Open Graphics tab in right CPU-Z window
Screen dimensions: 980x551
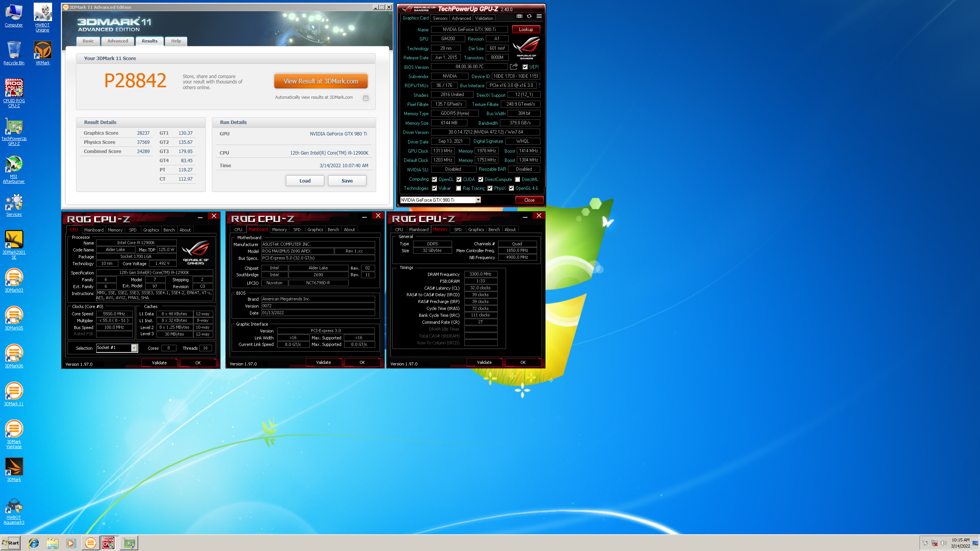click(x=476, y=230)
